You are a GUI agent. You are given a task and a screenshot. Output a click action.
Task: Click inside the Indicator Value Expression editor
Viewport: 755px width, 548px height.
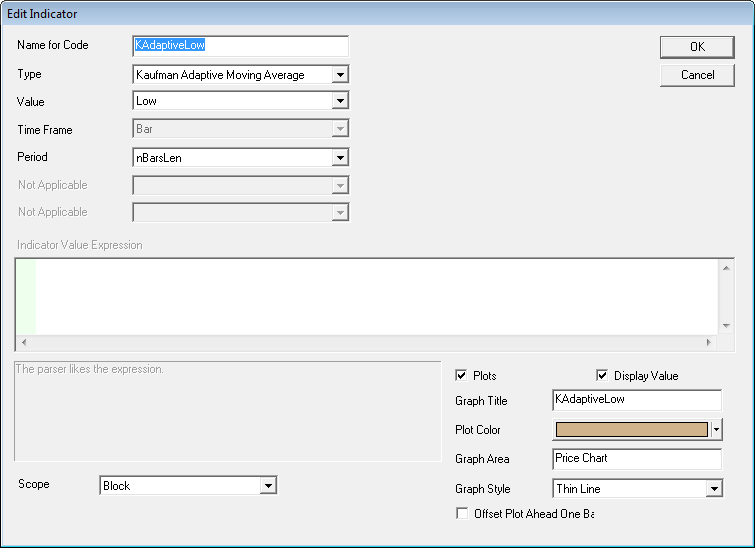(370, 295)
